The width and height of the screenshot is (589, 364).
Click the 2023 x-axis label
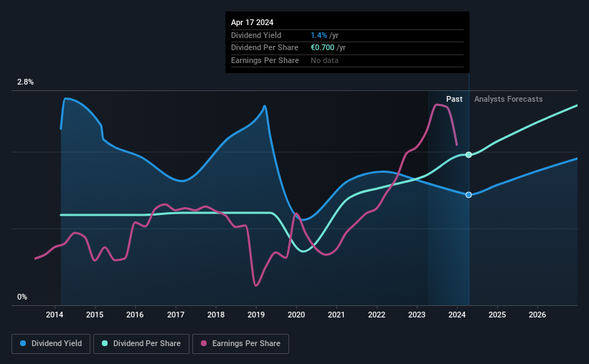(x=417, y=315)
